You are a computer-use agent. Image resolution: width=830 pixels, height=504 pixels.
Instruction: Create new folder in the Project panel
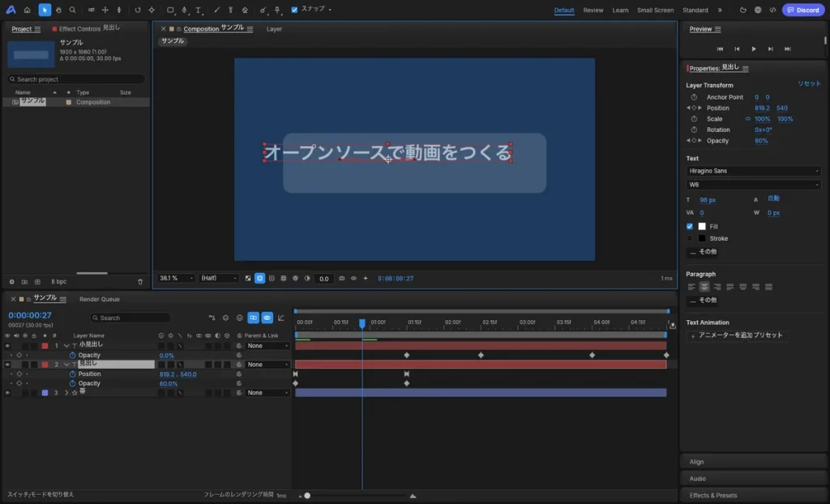pos(24,282)
